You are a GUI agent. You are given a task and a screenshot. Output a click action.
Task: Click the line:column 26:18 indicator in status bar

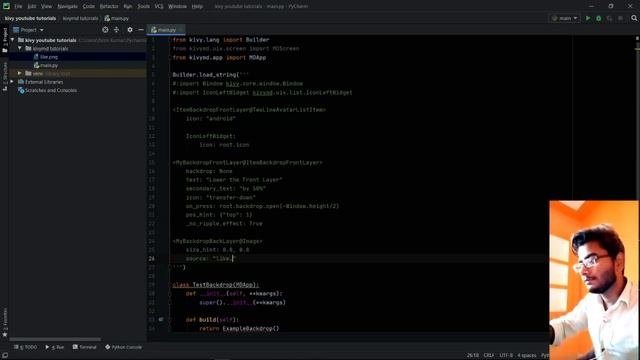click(x=473, y=356)
